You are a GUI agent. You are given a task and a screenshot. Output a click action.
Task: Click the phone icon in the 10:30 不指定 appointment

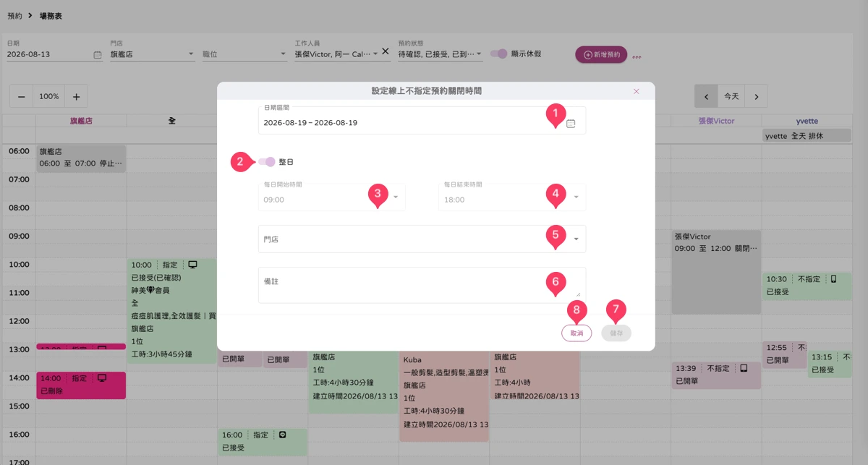(833, 278)
